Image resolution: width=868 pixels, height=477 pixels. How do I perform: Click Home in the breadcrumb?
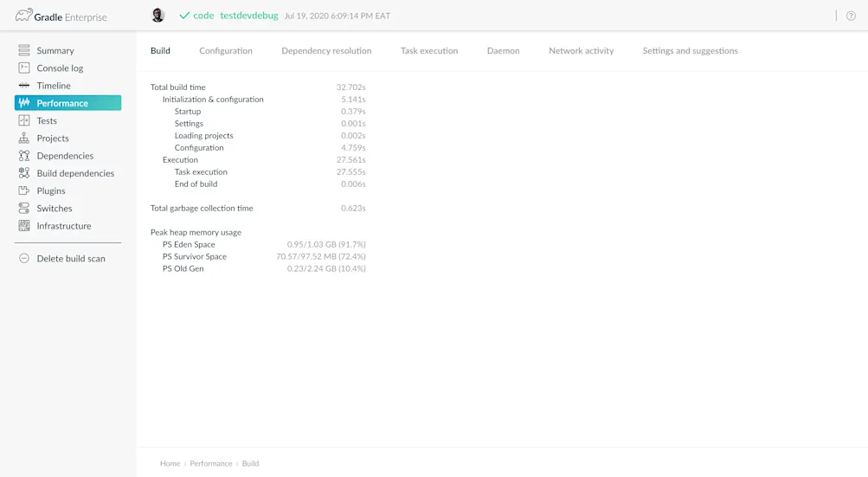pos(170,463)
